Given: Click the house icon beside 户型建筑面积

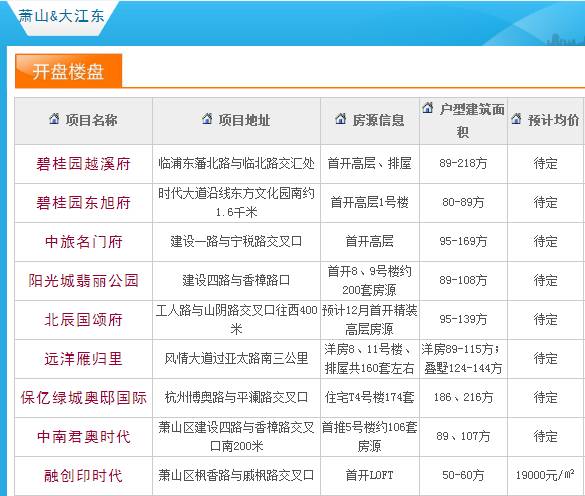Looking at the screenshot, I should click(428, 108).
